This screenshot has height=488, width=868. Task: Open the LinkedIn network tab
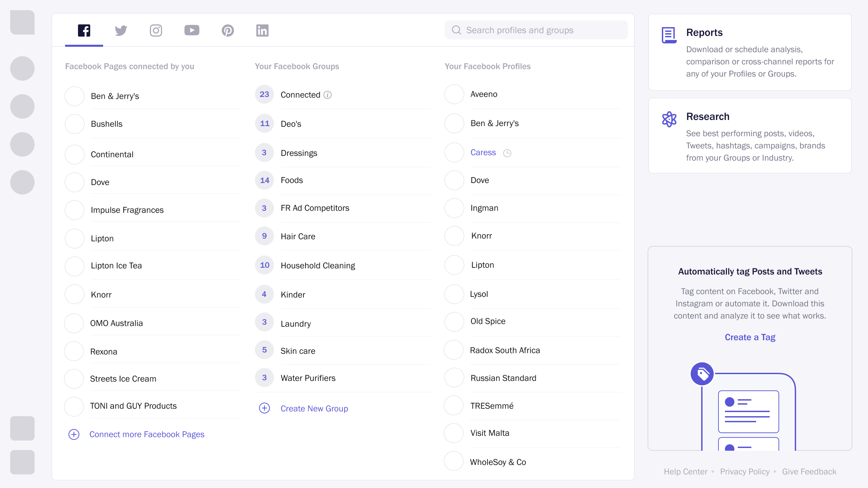[x=262, y=30]
